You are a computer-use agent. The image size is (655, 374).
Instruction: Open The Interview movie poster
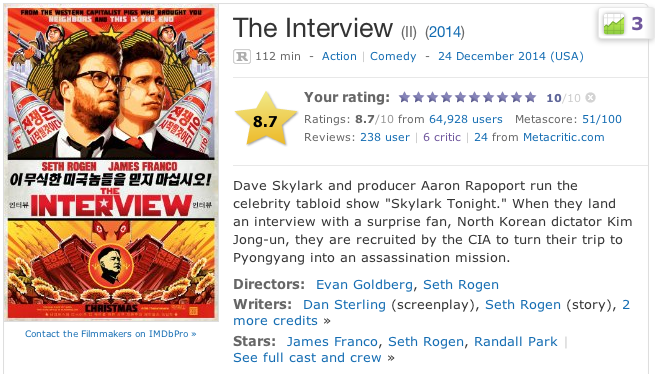[111, 163]
